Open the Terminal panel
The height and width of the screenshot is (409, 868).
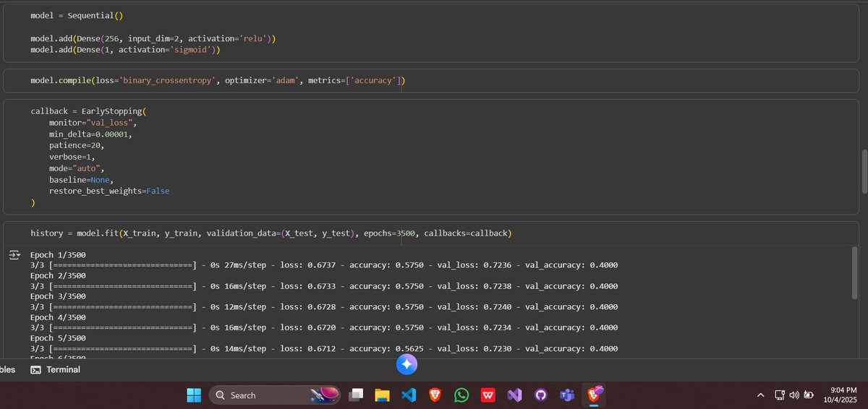pos(55,369)
